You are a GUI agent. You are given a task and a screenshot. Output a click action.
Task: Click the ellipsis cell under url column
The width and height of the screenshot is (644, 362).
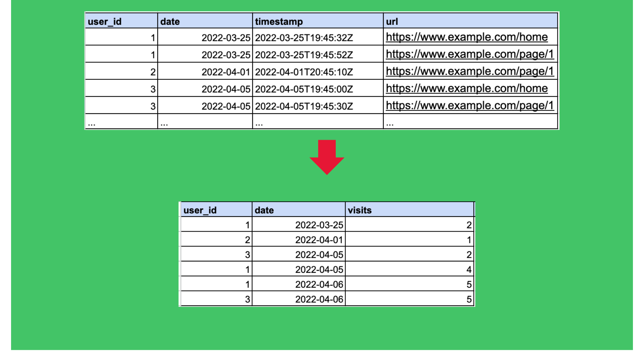(390, 123)
